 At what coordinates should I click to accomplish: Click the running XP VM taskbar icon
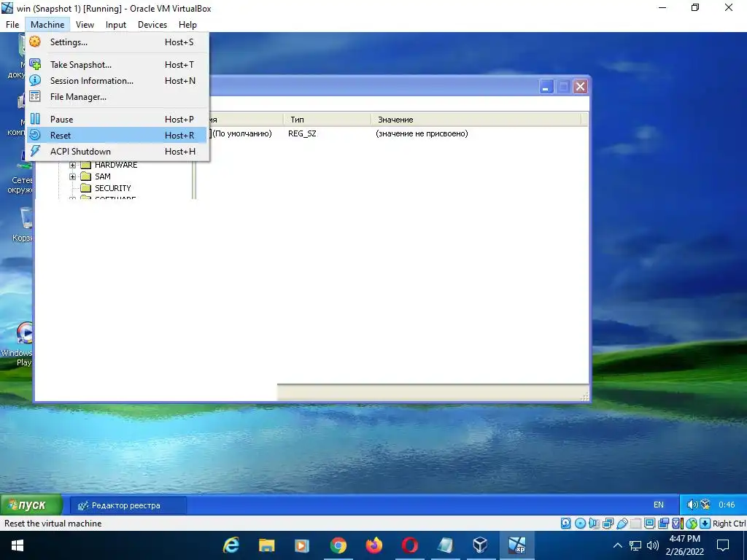click(x=517, y=545)
